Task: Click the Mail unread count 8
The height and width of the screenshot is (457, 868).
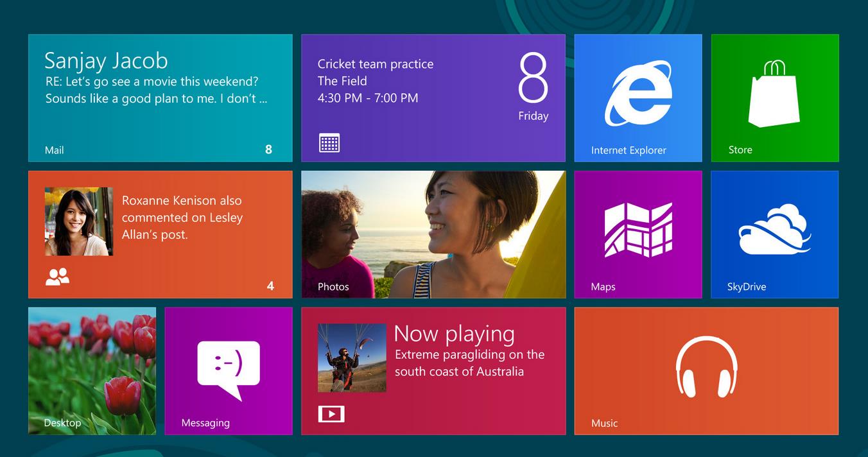Action: (268, 150)
